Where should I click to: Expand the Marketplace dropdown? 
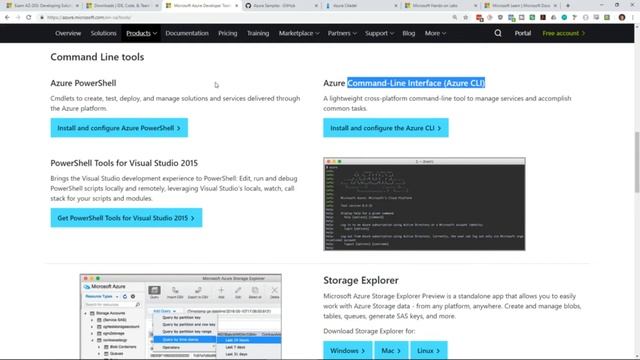[x=299, y=33]
